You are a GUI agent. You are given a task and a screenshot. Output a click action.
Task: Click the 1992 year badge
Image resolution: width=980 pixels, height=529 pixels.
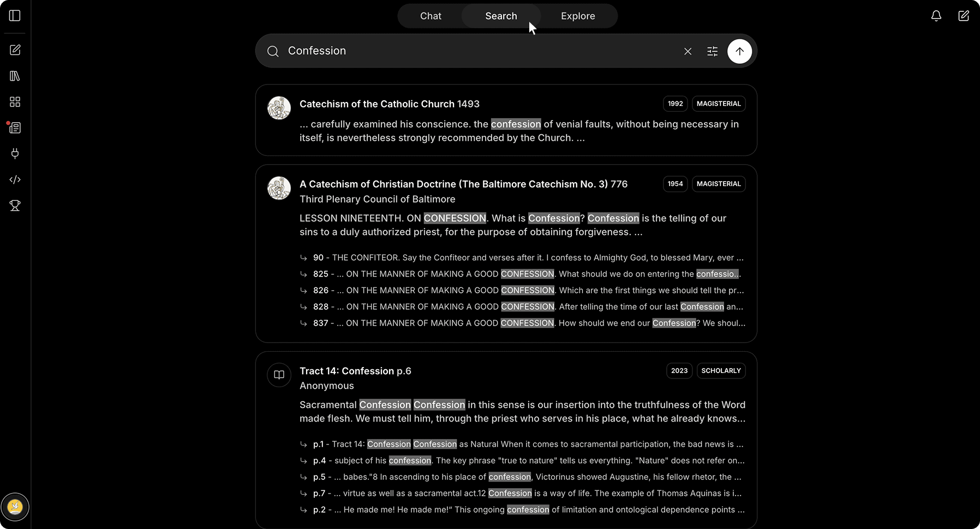tap(675, 104)
